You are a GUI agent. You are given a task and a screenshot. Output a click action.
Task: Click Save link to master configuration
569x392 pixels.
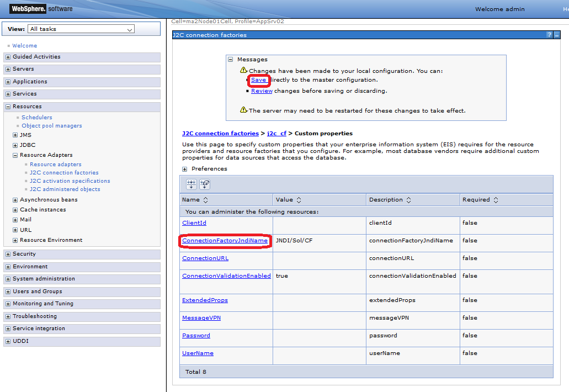point(258,80)
